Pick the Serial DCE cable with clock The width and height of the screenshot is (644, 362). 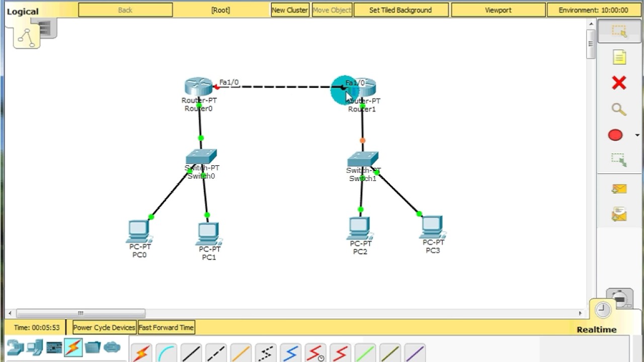[315, 353]
